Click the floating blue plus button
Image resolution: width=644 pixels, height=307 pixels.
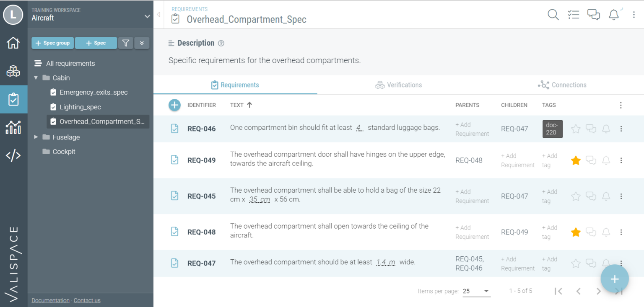point(614,279)
